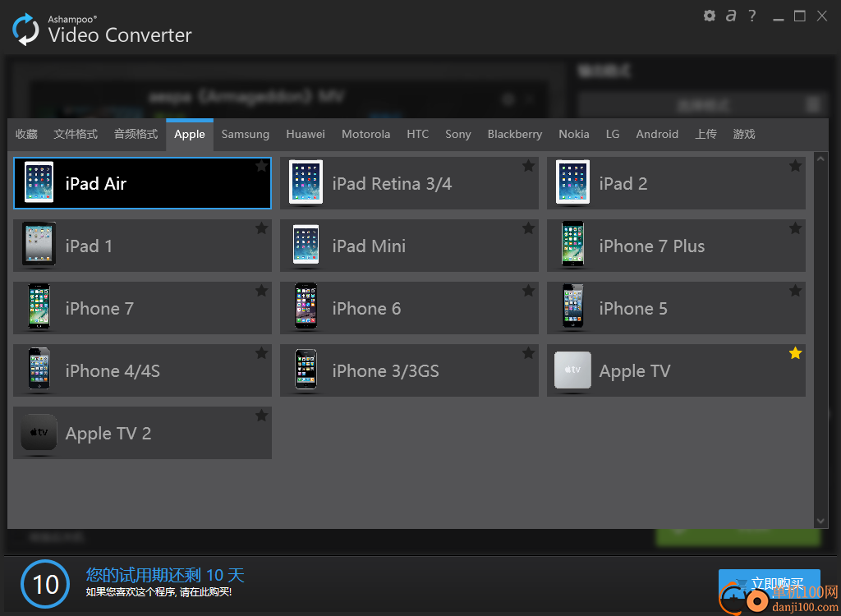Open the help question mark icon
Viewport: 841px width, 616px height.
click(x=752, y=16)
